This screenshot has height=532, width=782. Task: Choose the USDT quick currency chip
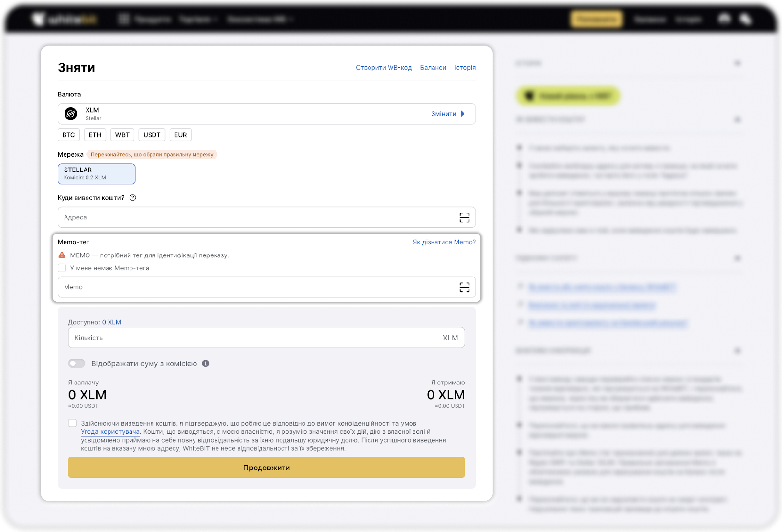click(x=152, y=135)
